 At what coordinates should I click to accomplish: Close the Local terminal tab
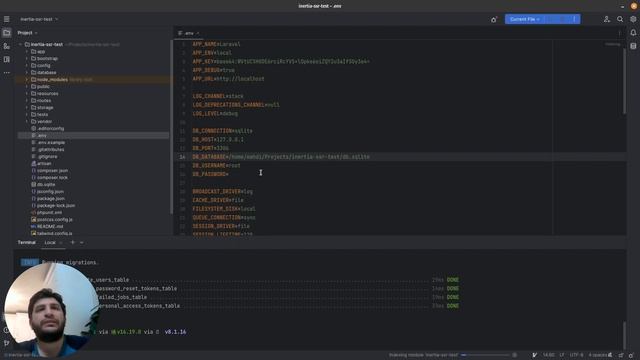[x=61, y=242]
